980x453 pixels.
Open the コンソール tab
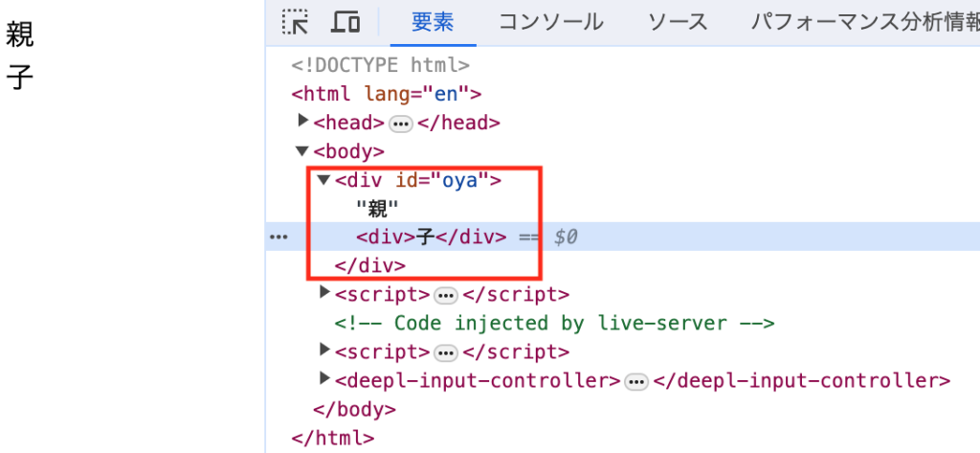click(550, 23)
